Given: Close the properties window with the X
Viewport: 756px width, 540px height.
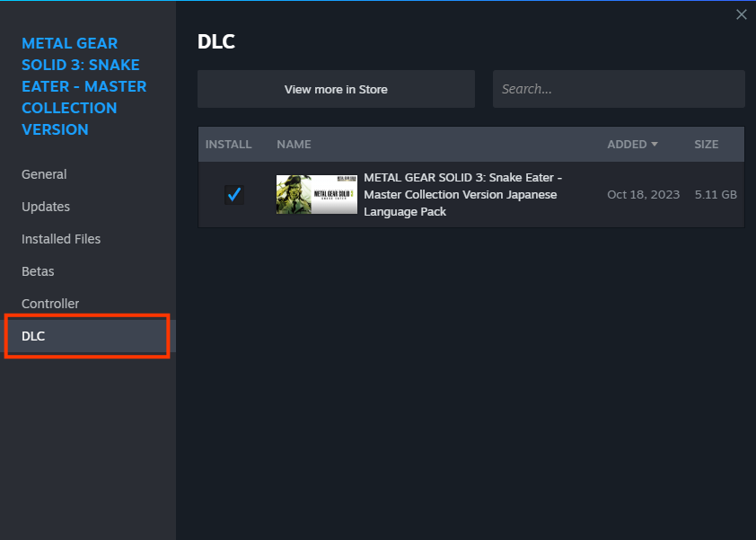Looking at the screenshot, I should [741, 14].
